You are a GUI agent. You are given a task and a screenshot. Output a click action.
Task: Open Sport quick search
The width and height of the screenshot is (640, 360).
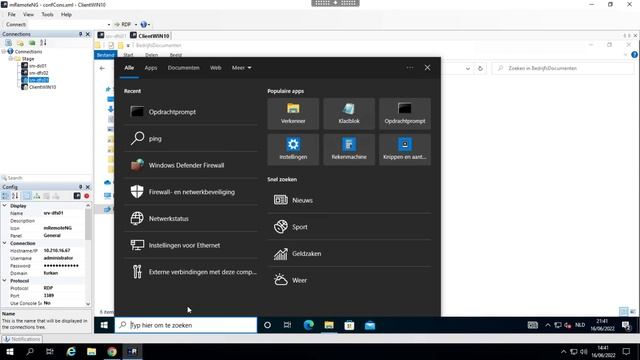pos(349,227)
